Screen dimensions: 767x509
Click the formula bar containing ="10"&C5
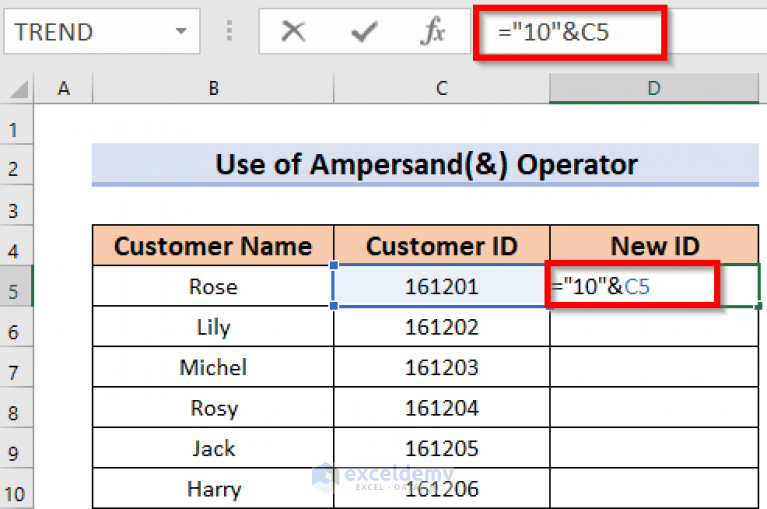619,32
